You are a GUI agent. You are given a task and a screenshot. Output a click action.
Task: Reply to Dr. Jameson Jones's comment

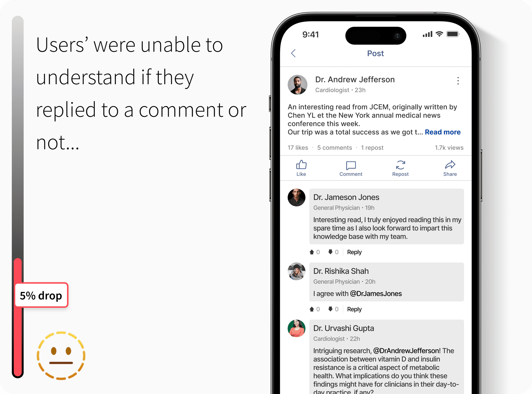click(354, 252)
